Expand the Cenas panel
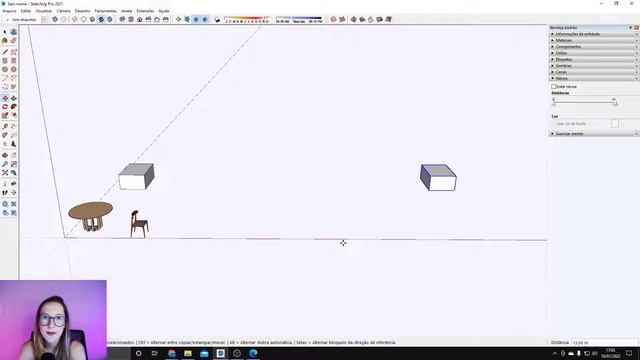 594,72
